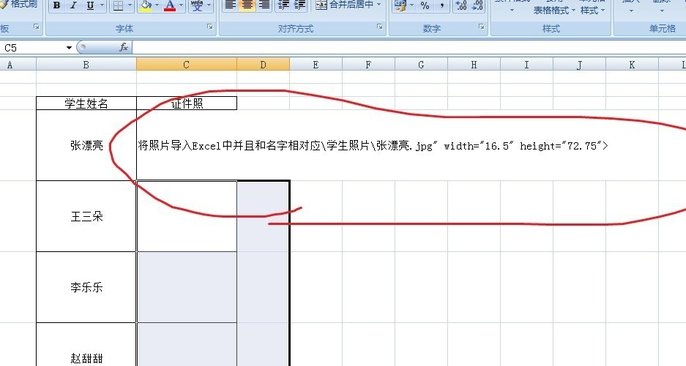
Task: Select the cell containing 张漂亮
Action: (x=86, y=145)
